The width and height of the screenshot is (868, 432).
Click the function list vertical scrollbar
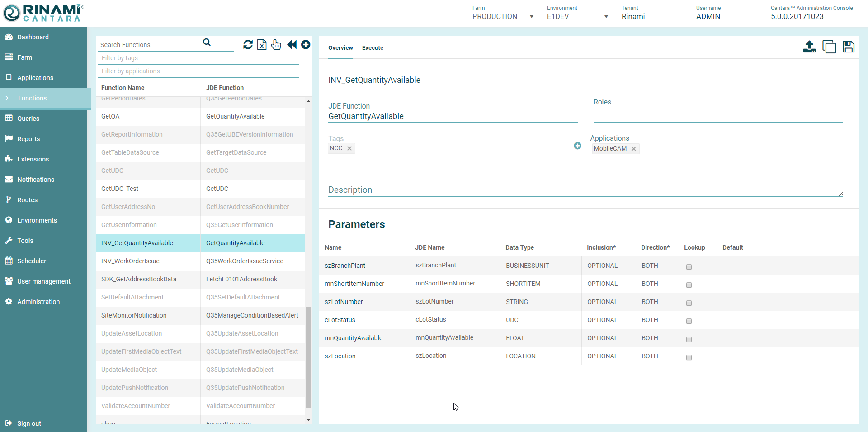click(308, 357)
